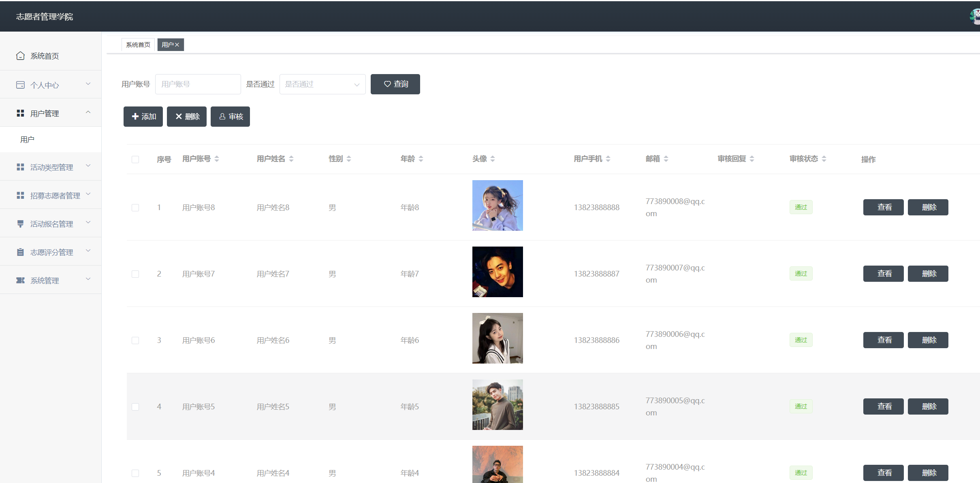This screenshot has width=980, height=483.
Task: Open the 是否通过 dropdown filter
Action: [322, 84]
